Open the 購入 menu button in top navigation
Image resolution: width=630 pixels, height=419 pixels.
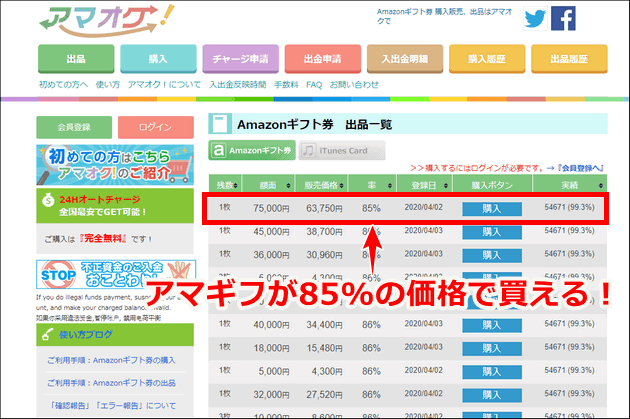[158, 59]
